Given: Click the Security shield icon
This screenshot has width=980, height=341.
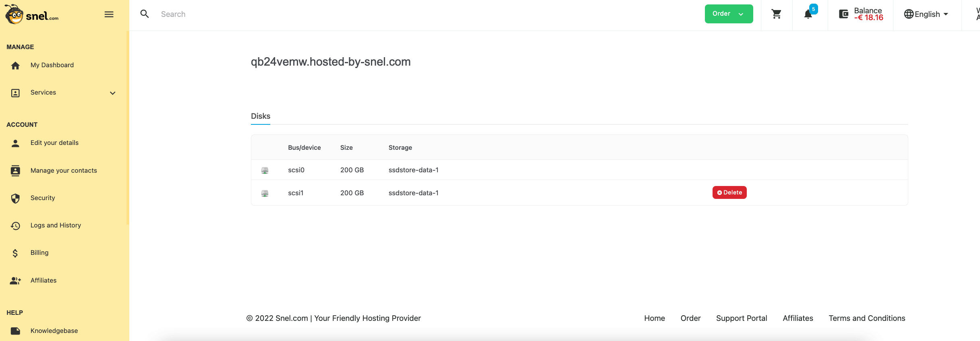Looking at the screenshot, I should click(15, 198).
